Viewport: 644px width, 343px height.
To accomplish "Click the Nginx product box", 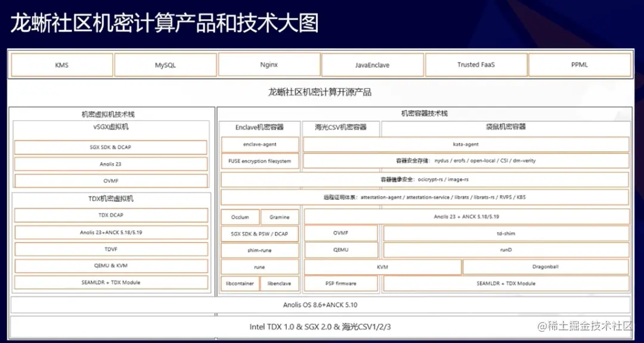I will (269, 64).
